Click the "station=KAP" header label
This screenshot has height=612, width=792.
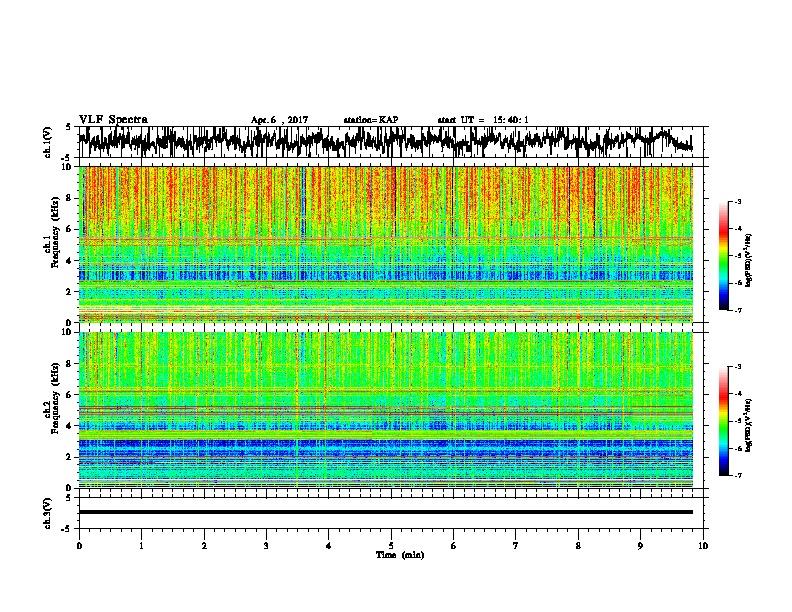tap(371, 120)
